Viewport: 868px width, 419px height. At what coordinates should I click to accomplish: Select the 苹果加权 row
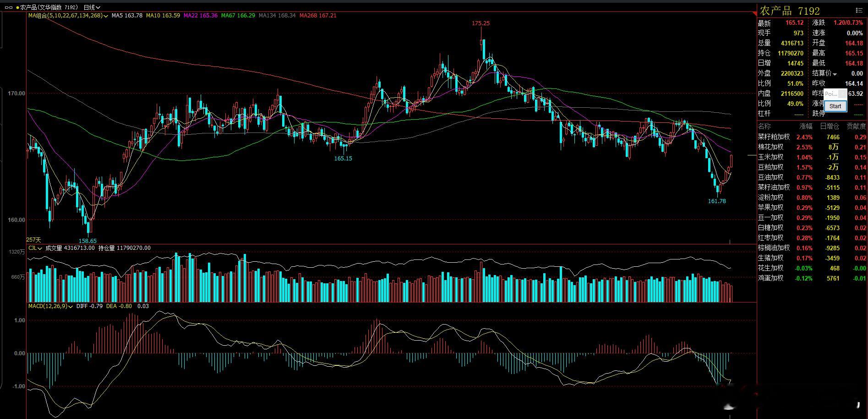pos(812,208)
